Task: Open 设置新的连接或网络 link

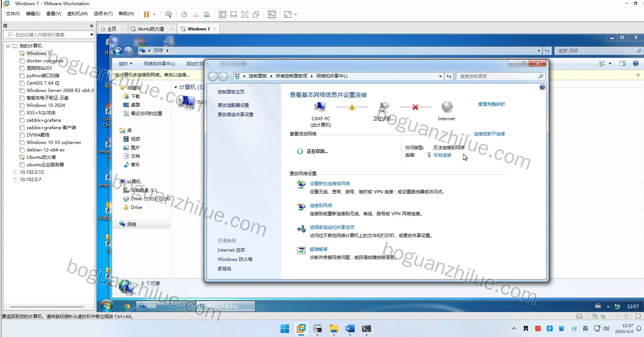Action: 329,184
